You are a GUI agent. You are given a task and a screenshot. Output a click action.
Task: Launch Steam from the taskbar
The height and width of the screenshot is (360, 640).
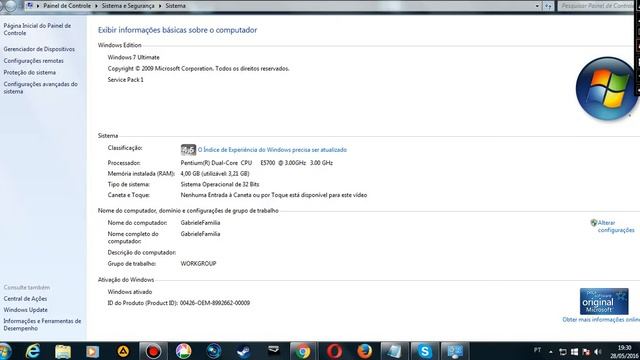[x=244, y=351]
